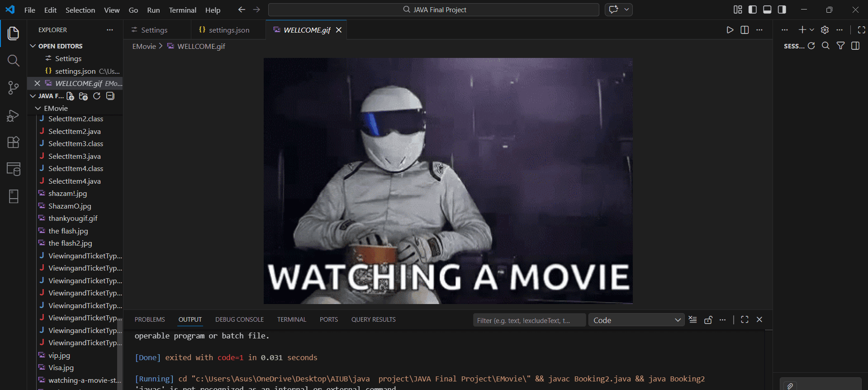Open settings.json in Open Editors
The height and width of the screenshot is (390, 868).
75,71
